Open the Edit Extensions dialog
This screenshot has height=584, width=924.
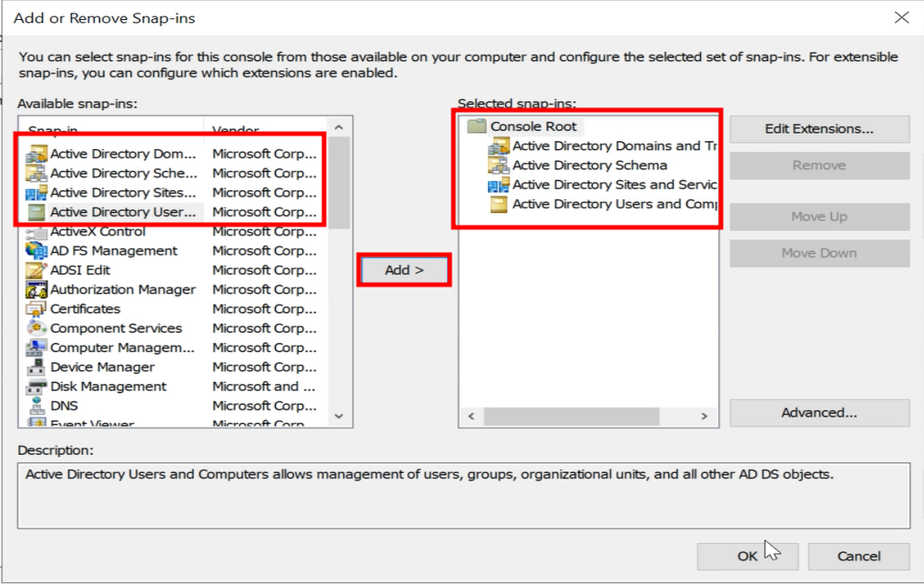pyautogui.click(x=819, y=129)
